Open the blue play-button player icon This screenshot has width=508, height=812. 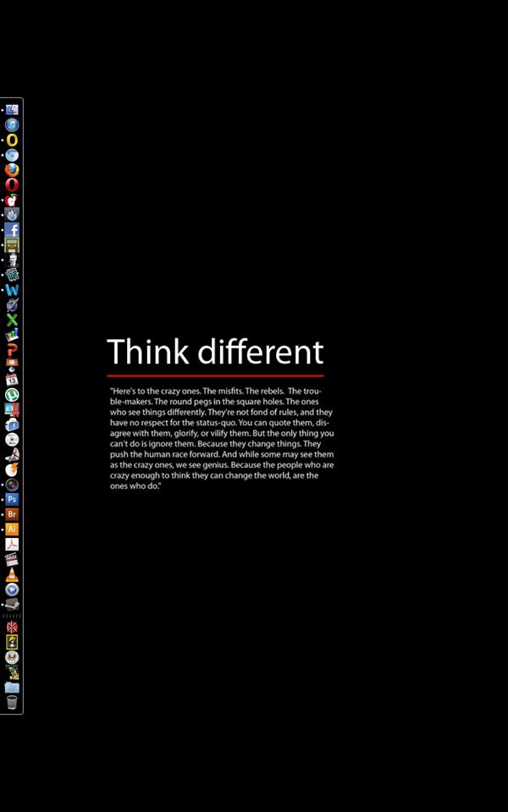point(12,590)
